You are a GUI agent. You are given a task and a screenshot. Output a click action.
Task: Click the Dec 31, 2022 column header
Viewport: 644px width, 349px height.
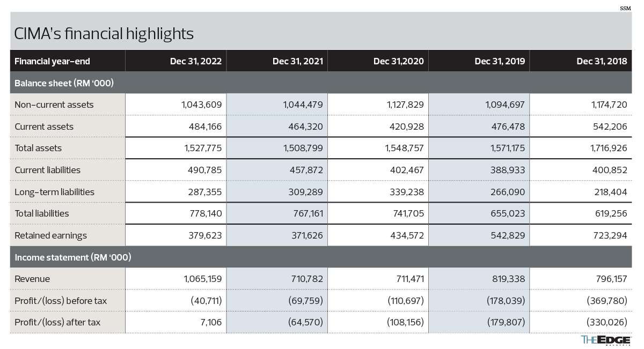click(196, 61)
